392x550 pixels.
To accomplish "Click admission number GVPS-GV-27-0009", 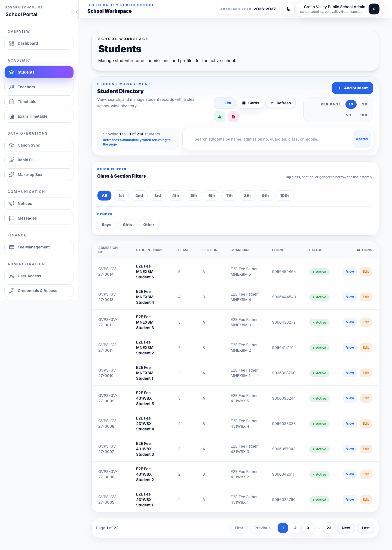I will coord(108,398).
